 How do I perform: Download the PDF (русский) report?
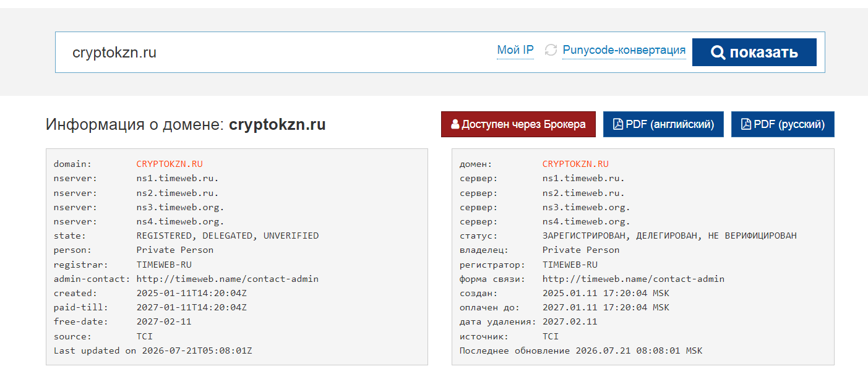[783, 124]
